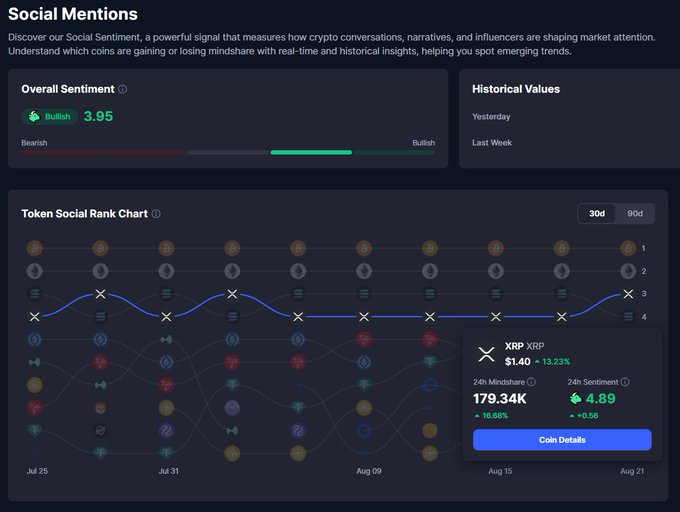Screen dimensions: 680x512
Task: Select red Tron icon in Aug 09 column
Action: click(364, 339)
